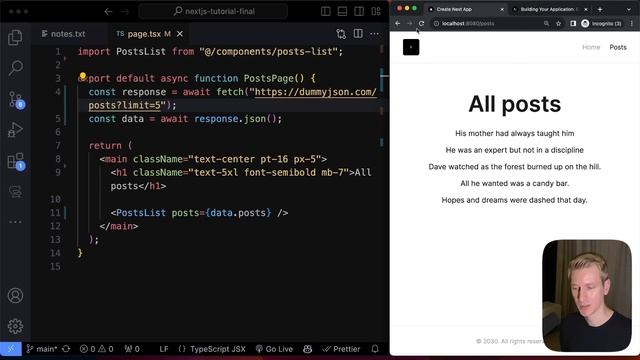Select the page.tsx editor tab
640x360 pixels.
[x=143, y=34]
